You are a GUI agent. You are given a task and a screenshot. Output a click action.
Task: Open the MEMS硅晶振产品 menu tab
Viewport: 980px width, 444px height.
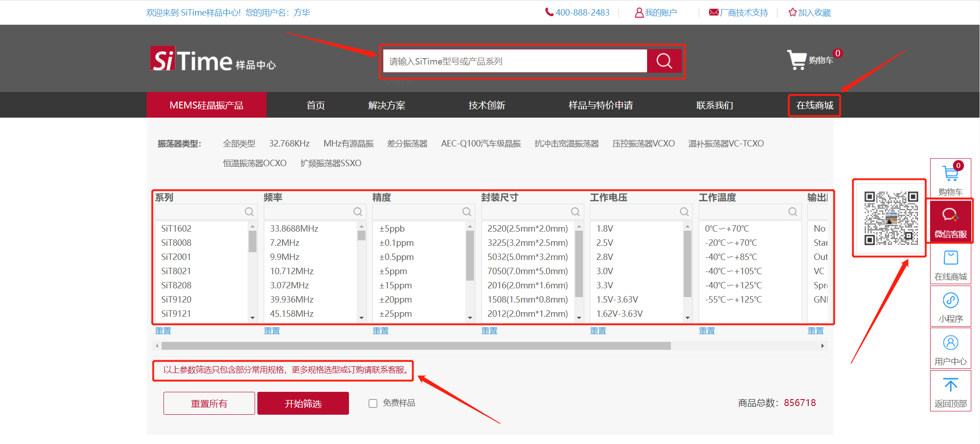(x=206, y=105)
